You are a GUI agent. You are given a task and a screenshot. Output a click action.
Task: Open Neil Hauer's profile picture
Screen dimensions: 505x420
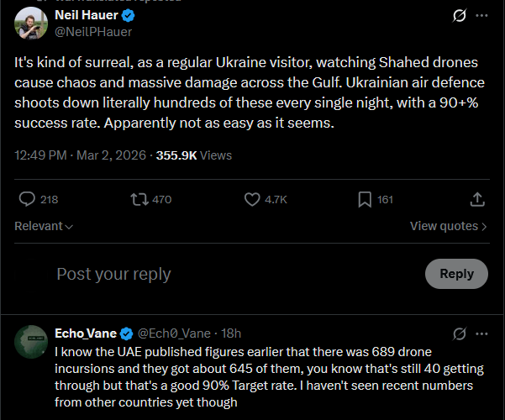point(31,24)
